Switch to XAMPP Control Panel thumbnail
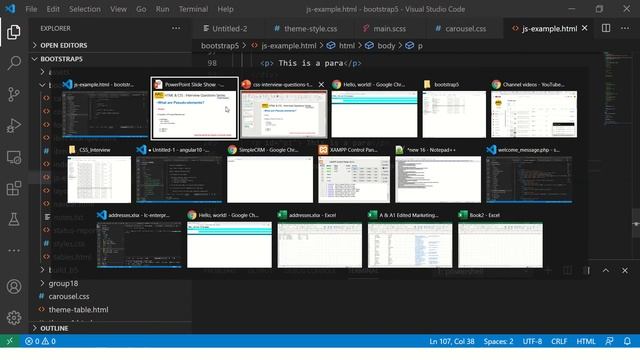The width and height of the screenshot is (640, 360). point(354,173)
